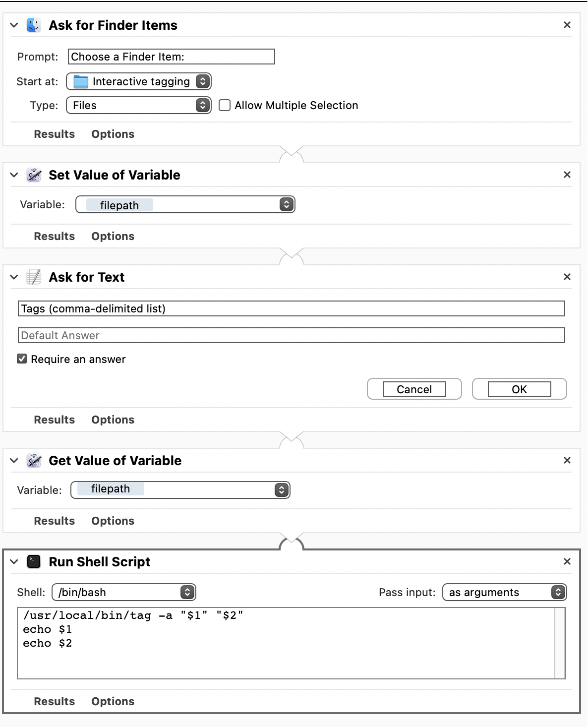This screenshot has width=588, height=727.
Task: Enable Allow Multiple Selection checkbox
Action: point(225,105)
